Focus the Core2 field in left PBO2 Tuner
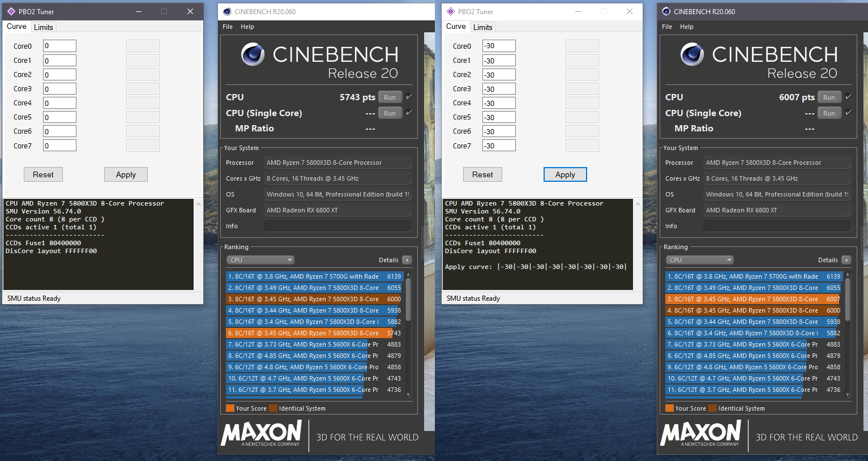This screenshot has height=461, width=868. (59, 74)
